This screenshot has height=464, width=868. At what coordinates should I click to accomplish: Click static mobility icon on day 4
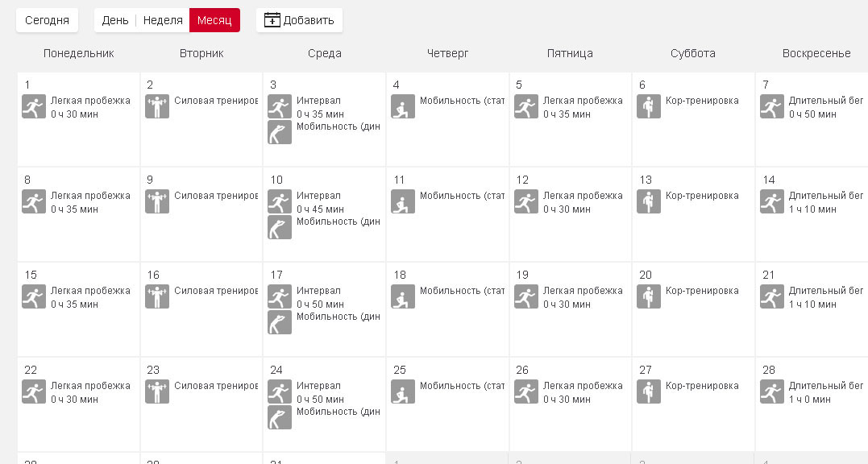(x=403, y=107)
